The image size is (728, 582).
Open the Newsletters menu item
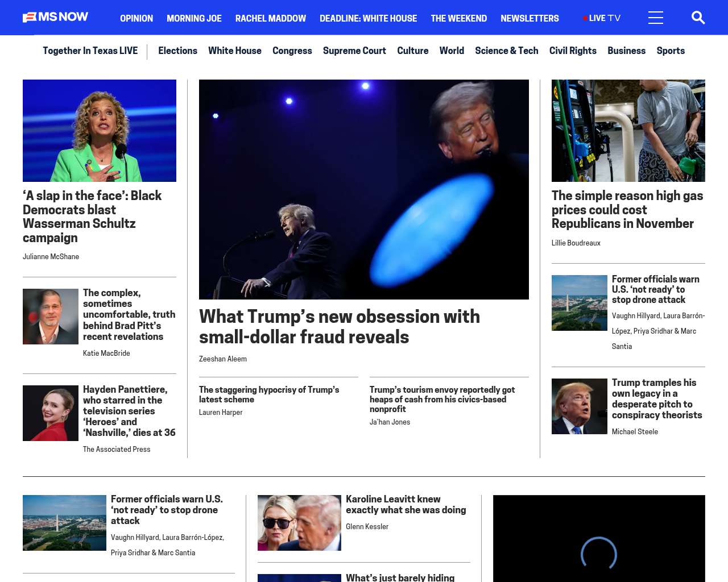tap(530, 18)
